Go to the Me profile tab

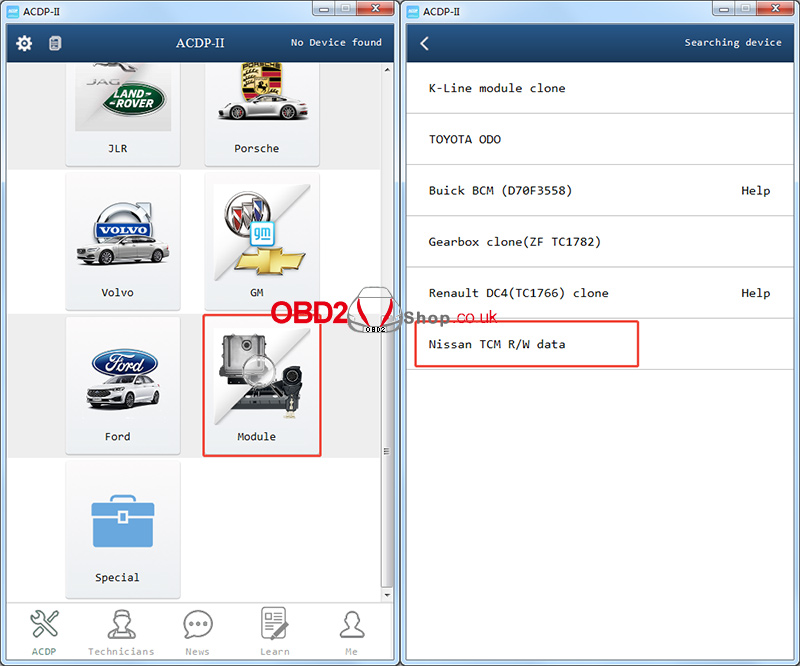352,633
